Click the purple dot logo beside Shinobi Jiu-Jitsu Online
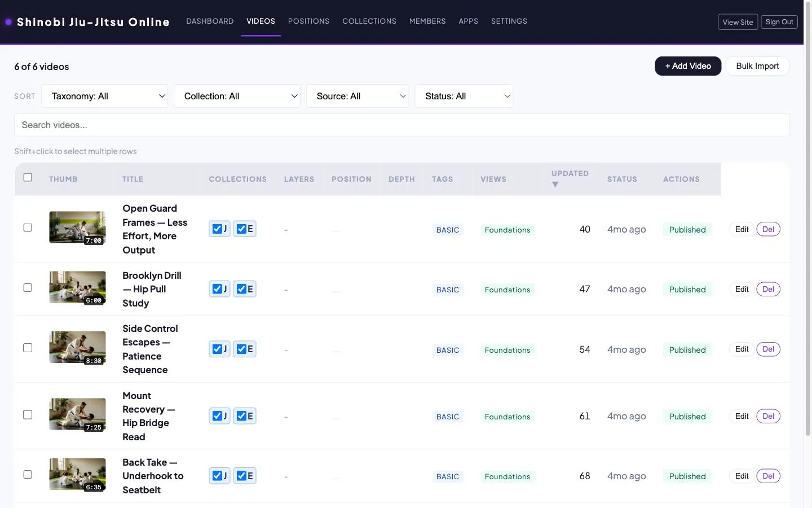 click(8, 22)
